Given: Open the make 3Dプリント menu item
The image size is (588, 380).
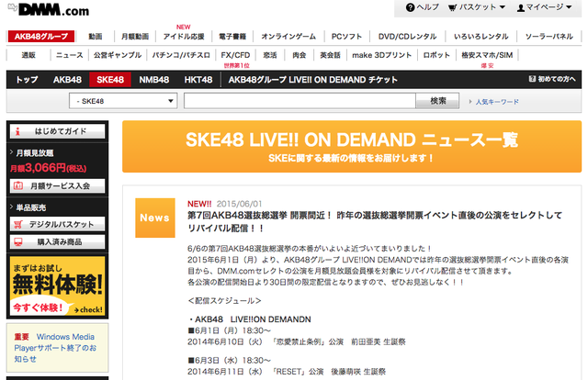Looking at the screenshot, I should (x=382, y=55).
